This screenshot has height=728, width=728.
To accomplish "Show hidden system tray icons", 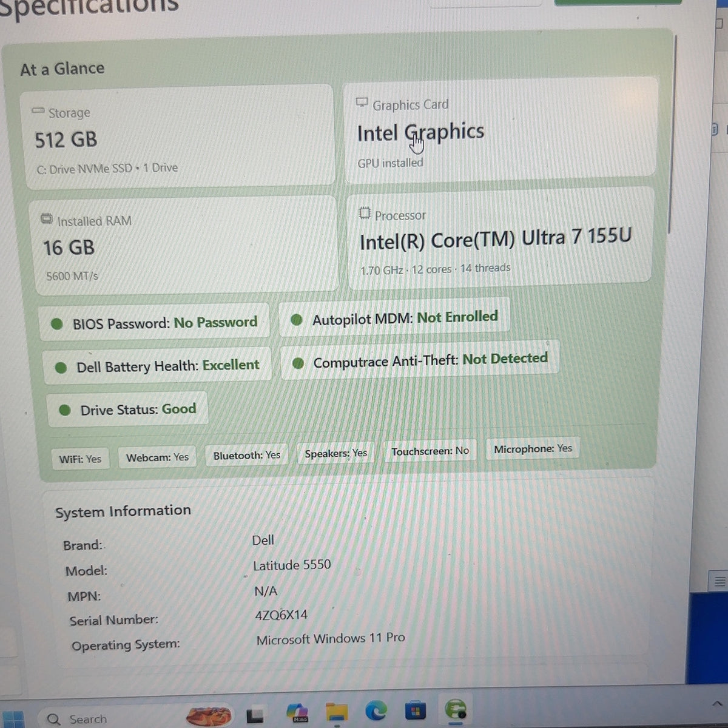I will 717,704.
